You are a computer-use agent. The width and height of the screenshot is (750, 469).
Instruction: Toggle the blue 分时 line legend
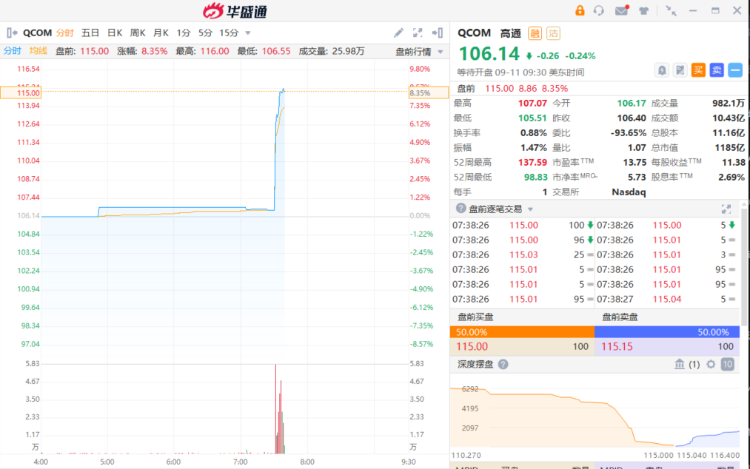coord(12,51)
